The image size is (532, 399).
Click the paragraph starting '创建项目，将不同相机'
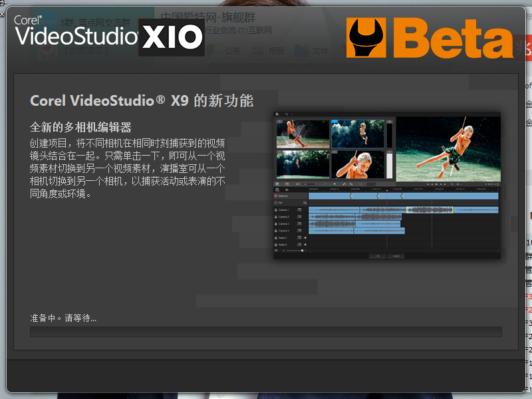click(127, 168)
